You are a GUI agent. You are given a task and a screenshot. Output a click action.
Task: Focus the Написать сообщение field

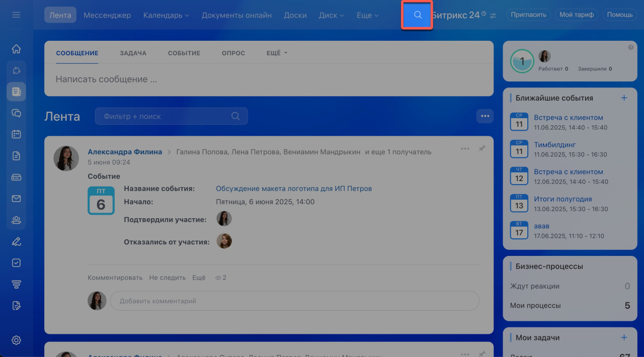(269, 79)
